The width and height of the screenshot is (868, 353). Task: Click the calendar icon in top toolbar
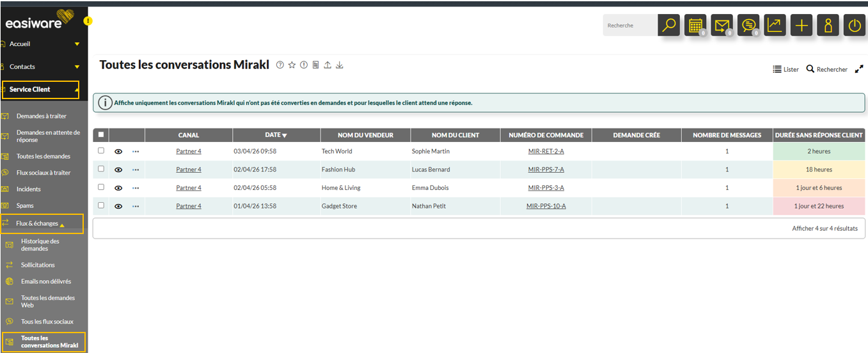[x=695, y=26]
